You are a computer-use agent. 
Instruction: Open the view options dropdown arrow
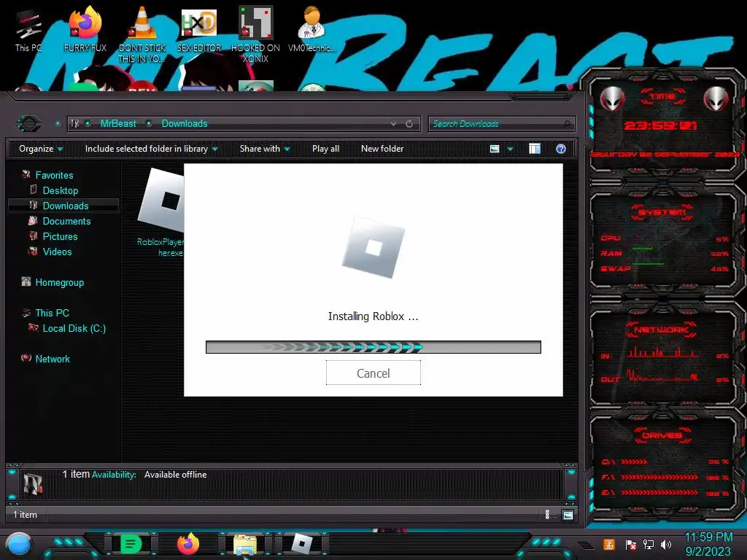pyautogui.click(x=510, y=149)
